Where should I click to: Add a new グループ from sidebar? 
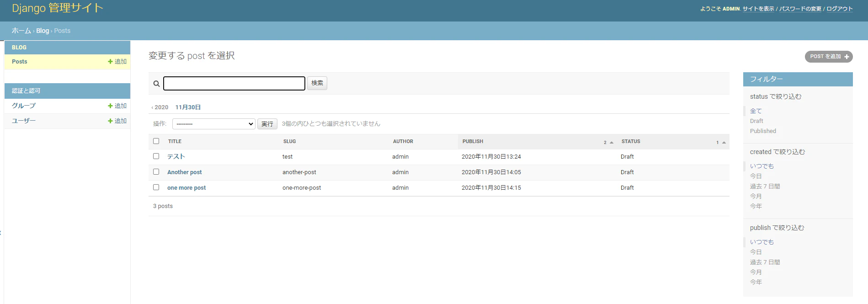(x=117, y=106)
